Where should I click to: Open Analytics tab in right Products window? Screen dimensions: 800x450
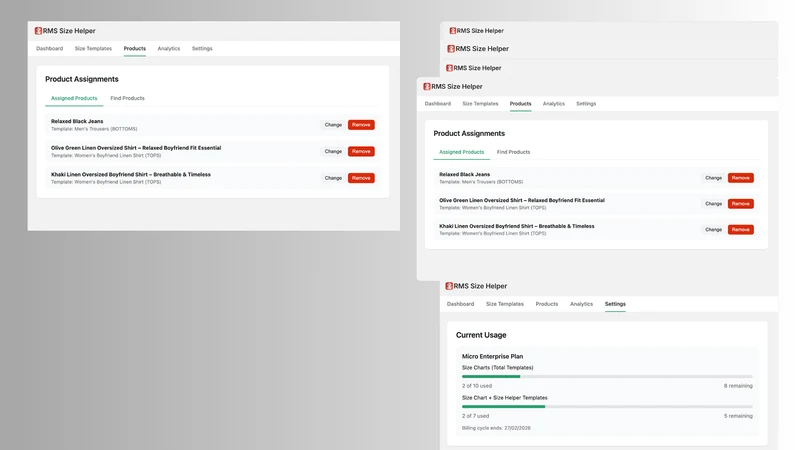[x=554, y=104]
